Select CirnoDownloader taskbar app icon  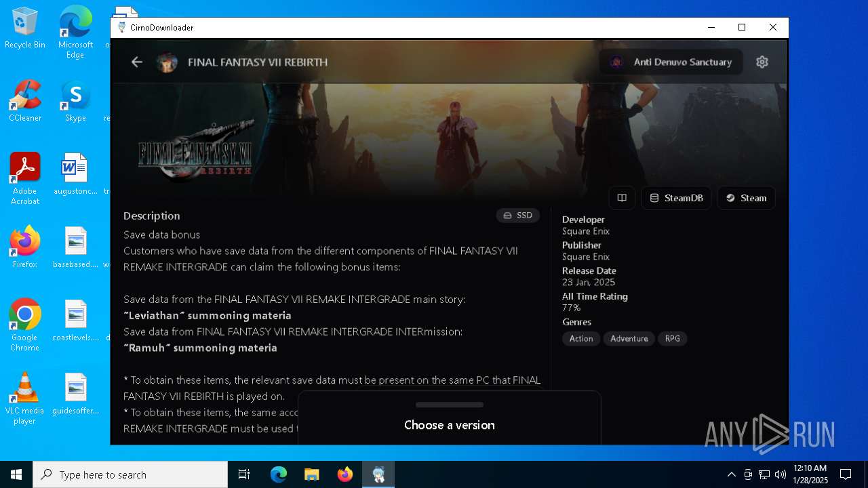click(378, 474)
